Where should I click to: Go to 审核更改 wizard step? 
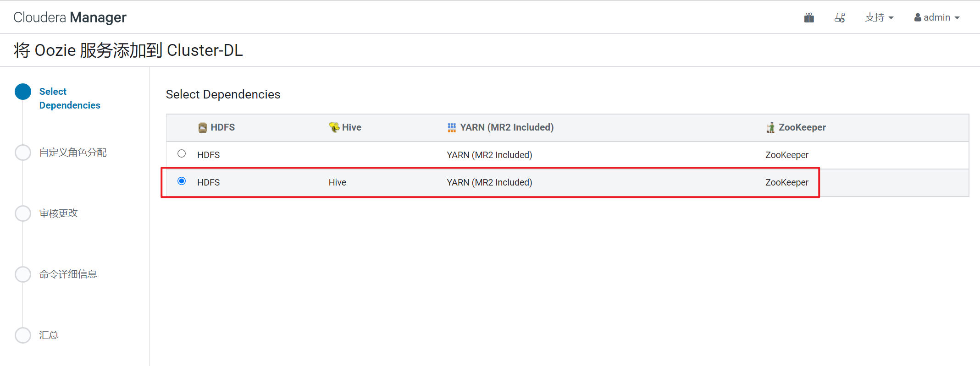coord(59,213)
